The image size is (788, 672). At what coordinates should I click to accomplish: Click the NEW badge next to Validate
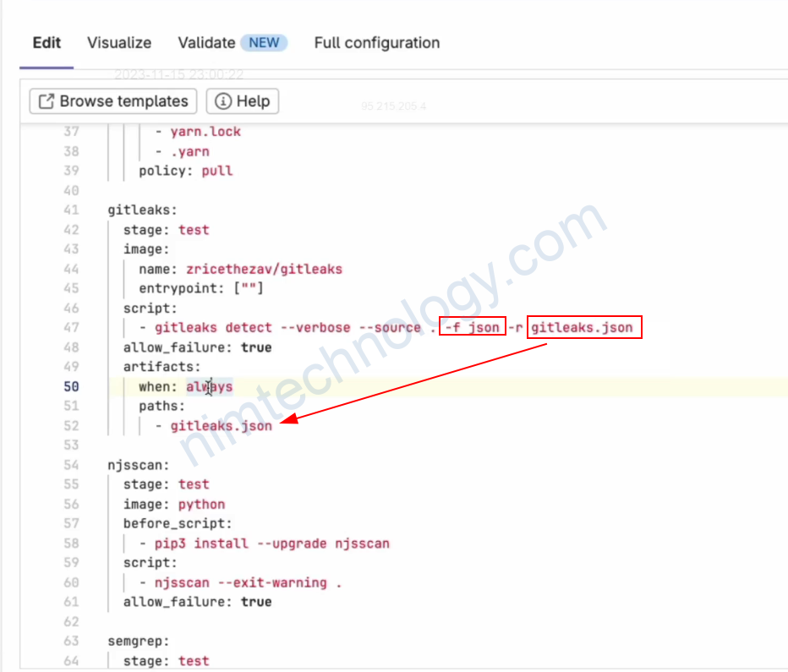coord(264,43)
